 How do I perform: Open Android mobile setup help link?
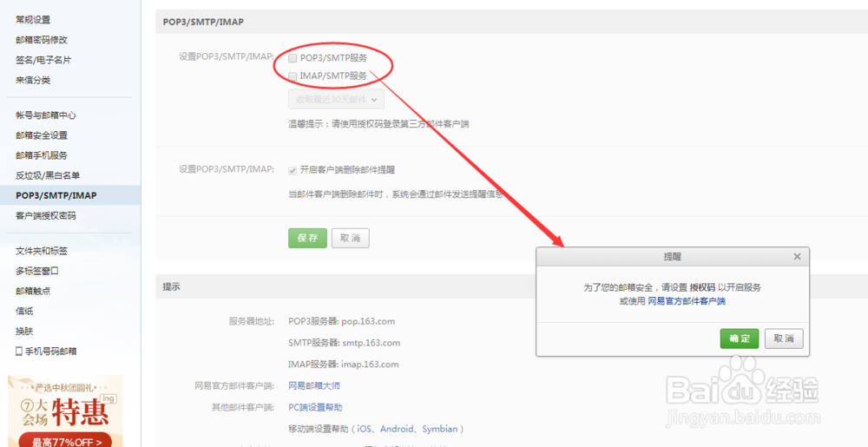click(397, 429)
